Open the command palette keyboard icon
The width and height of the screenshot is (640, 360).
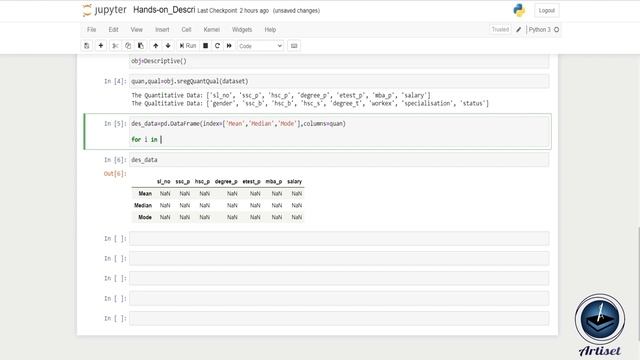tap(294, 46)
